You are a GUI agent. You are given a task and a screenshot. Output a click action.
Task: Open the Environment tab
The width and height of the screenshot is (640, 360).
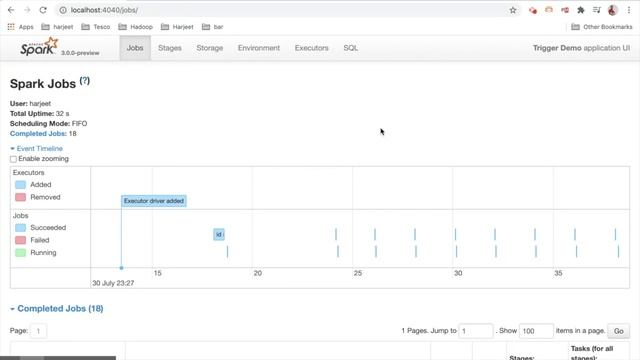(x=259, y=48)
